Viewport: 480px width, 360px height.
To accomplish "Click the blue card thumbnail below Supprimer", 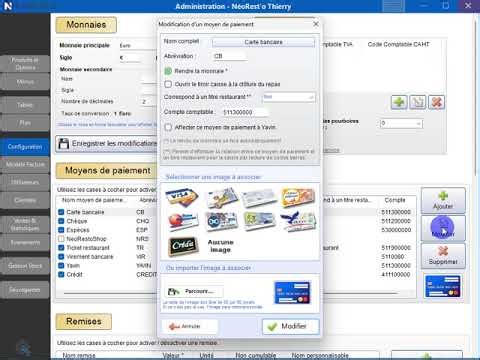I will coord(443,286).
